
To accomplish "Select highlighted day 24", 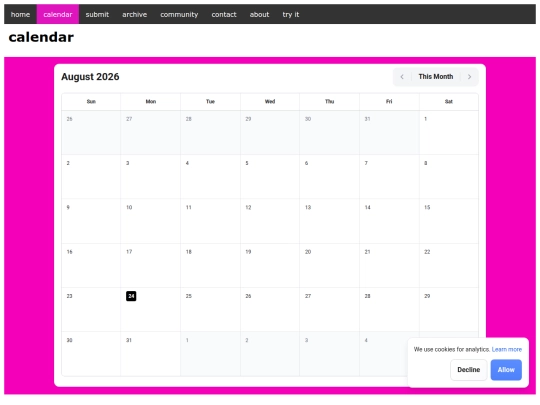I will click(x=131, y=296).
